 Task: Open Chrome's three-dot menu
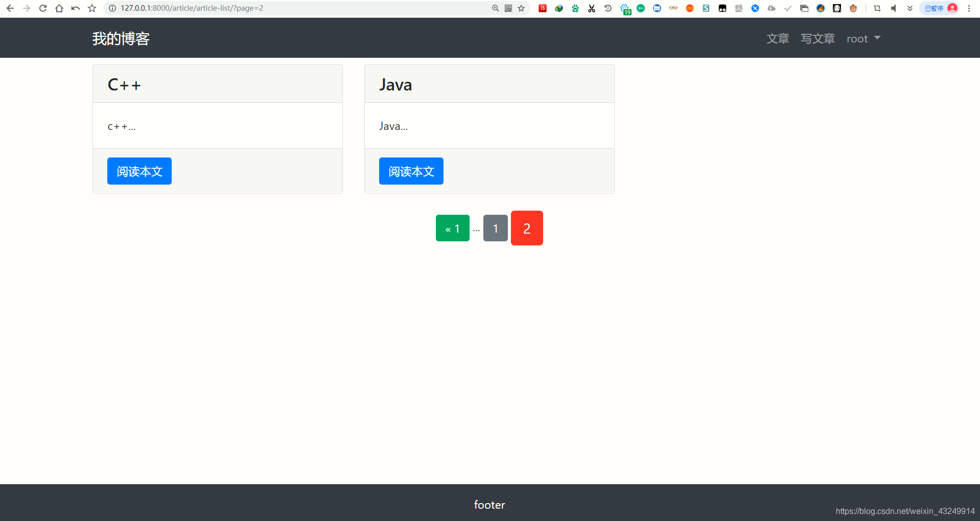pos(969,8)
